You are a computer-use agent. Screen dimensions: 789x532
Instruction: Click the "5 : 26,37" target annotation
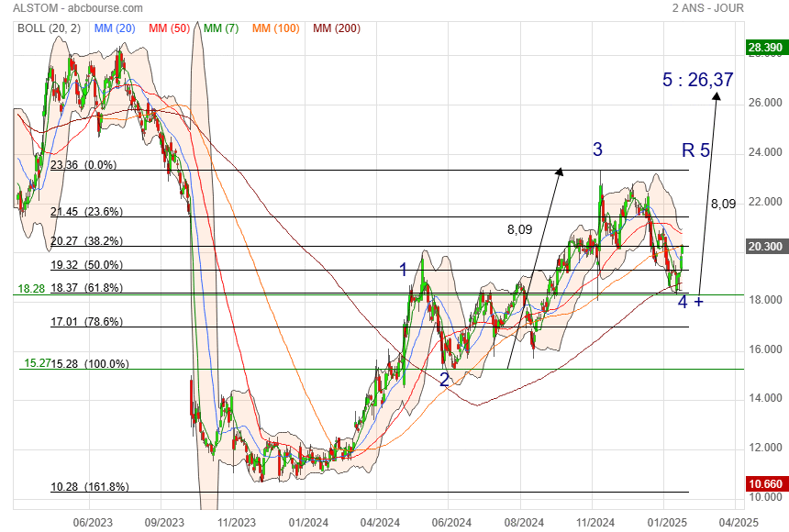(698, 80)
